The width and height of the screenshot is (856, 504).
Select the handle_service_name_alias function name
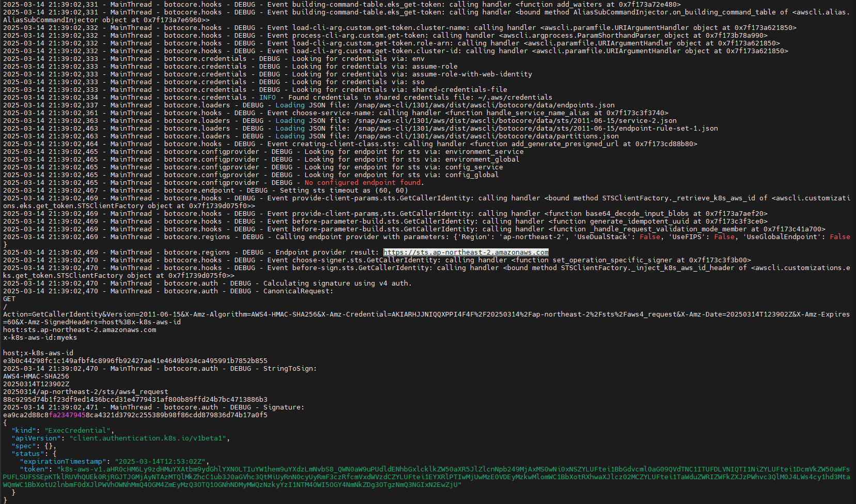point(538,113)
